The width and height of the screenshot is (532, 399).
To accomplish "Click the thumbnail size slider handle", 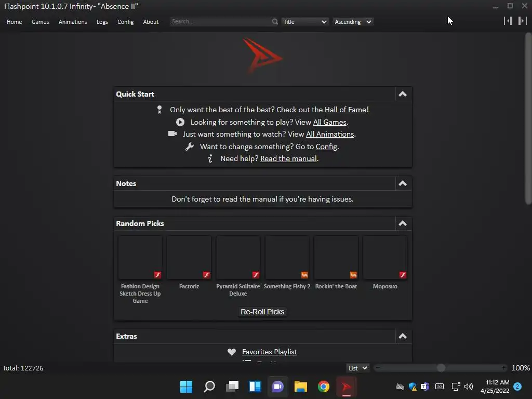I will coord(441,368).
